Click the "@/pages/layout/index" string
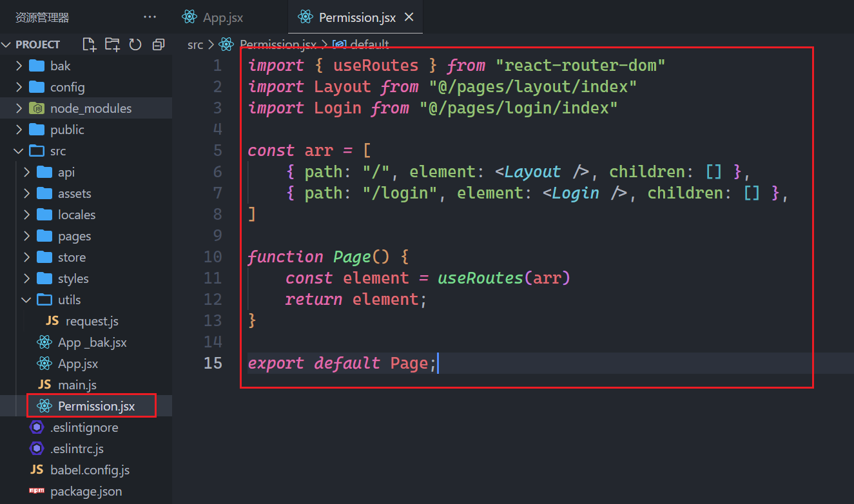The image size is (854, 504). pos(533,86)
